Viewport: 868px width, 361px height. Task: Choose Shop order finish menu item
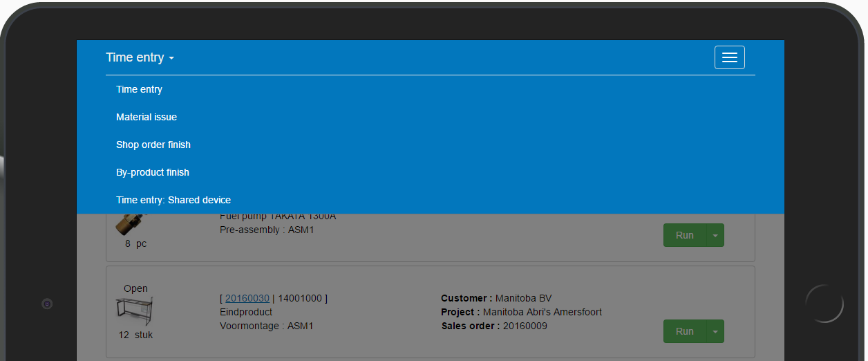(153, 145)
